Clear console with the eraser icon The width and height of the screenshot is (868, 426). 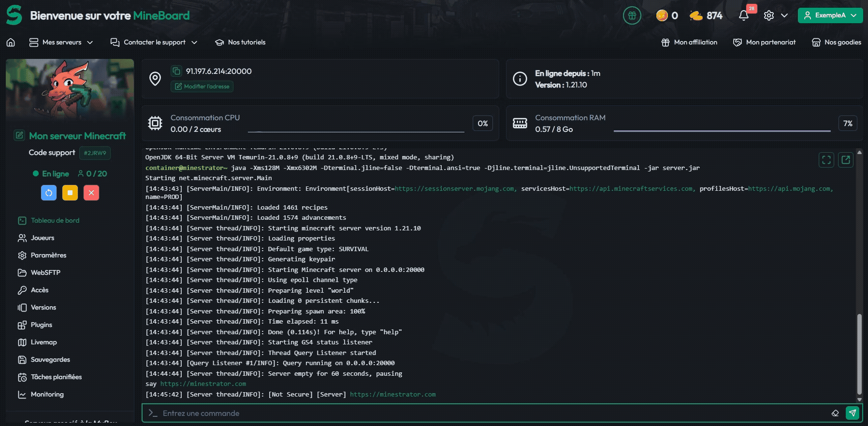pyautogui.click(x=835, y=413)
